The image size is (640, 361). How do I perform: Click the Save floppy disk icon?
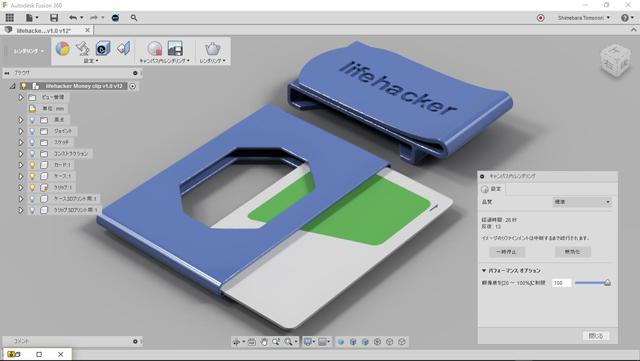(54, 18)
